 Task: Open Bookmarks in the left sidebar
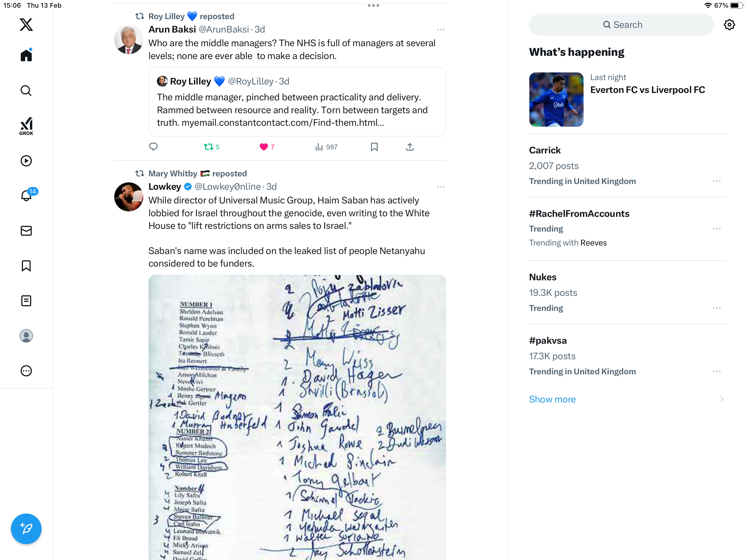click(x=26, y=266)
